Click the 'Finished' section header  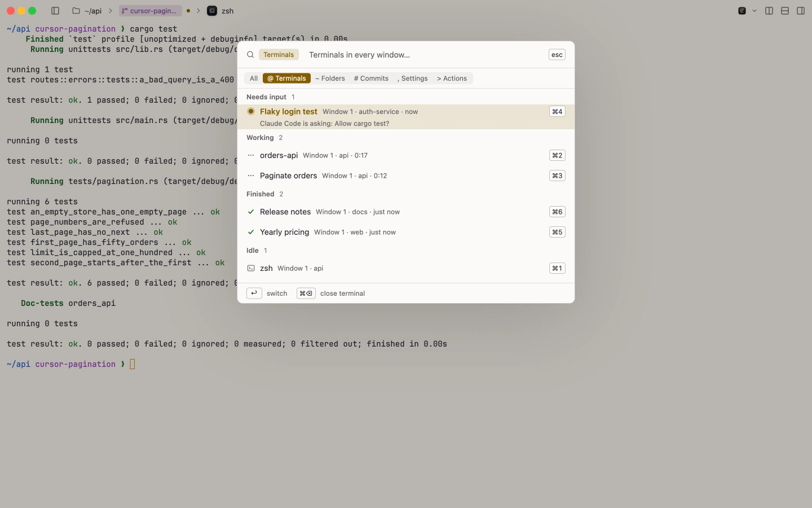pyautogui.click(x=261, y=194)
